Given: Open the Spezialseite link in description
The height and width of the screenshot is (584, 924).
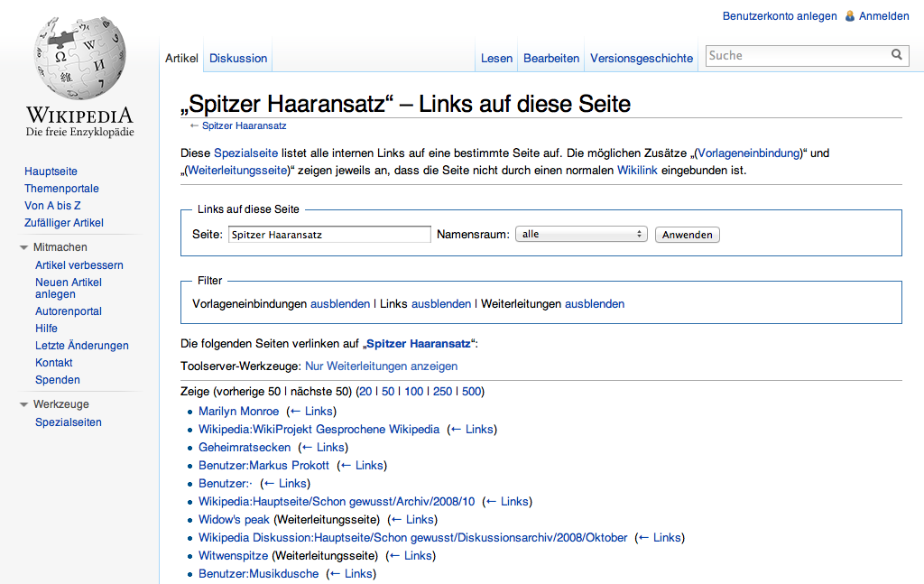Looking at the screenshot, I should pyautogui.click(x=245, y=153).
